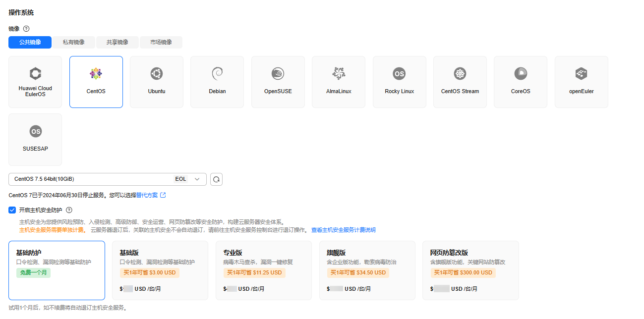644x319 pixels.
Task: Select the 基础版 protection plan card
Action: (x=160, y=270)
